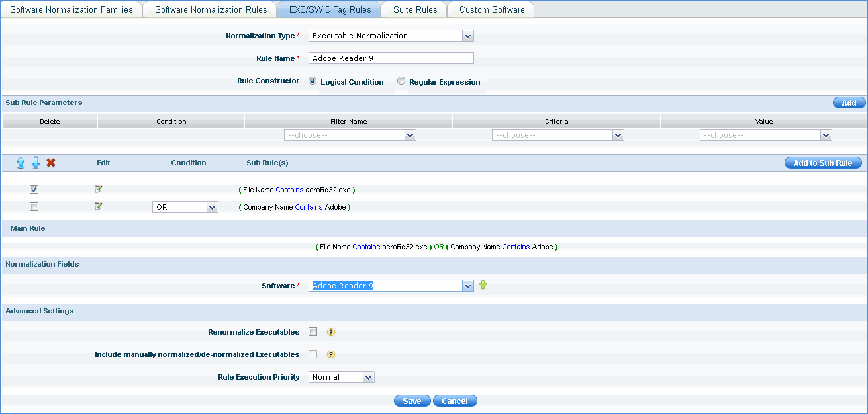Click the green plus icon next to Software

click(483, 286)
